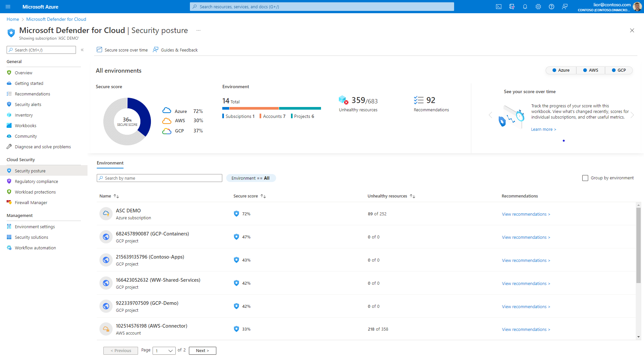The image size is (644, 359).
Task: Click the Diagnose and solve problems wrench icon
Action: (9, 147)
